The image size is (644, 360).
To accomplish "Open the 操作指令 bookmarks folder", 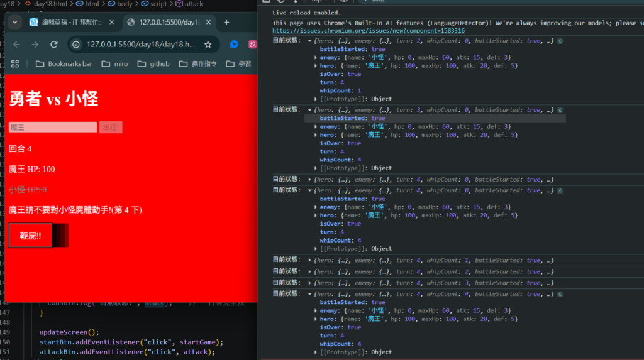I will 197,63.
